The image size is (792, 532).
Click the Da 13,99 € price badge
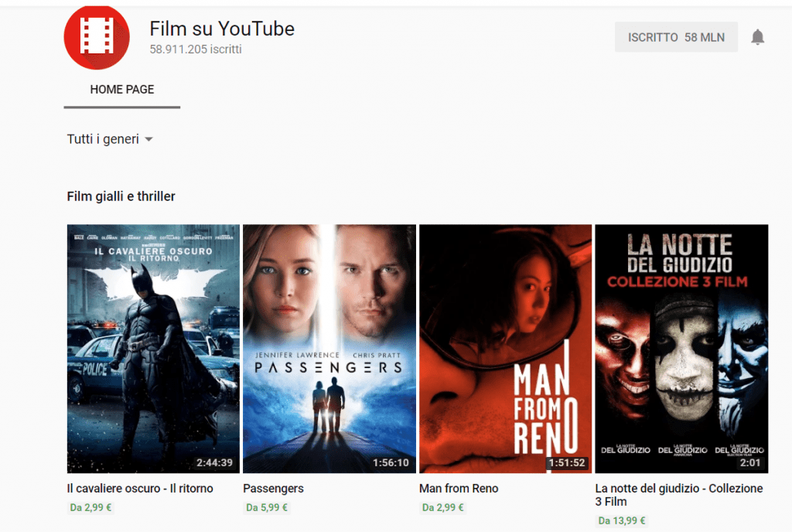tap(622, 521)
